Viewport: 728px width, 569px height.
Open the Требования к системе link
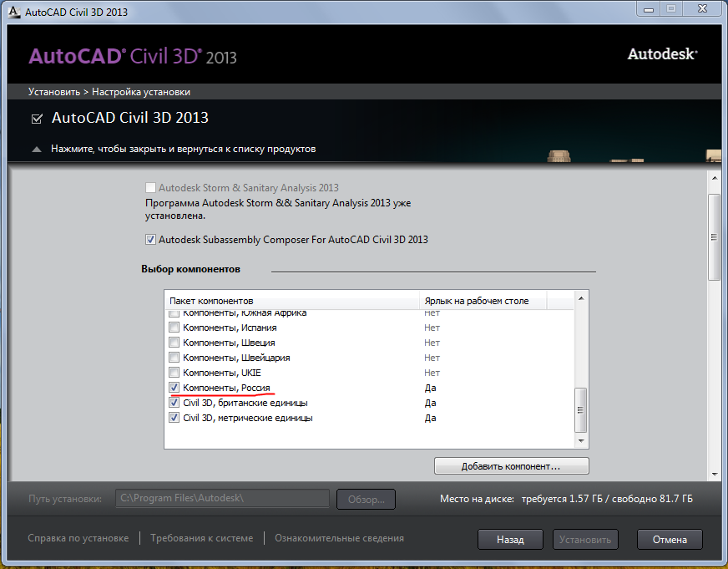click(x=201, y=538)
